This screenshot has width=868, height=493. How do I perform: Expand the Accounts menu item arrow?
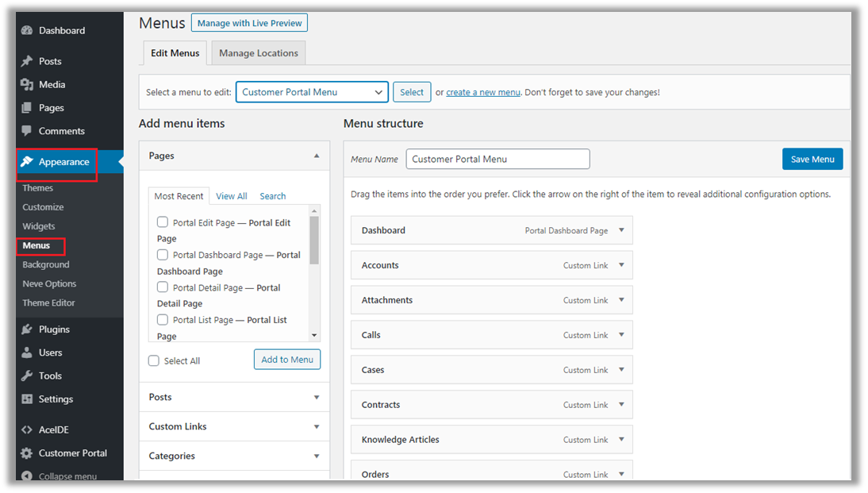[x=621, y=265]
